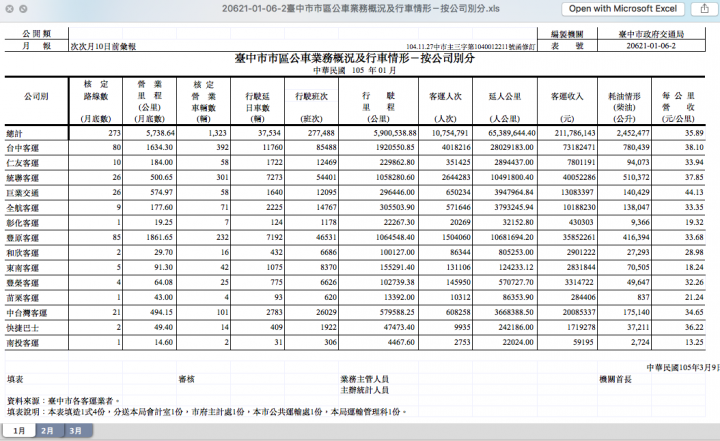720x441 pixels.
Task: Click the 填表說明 instructions line
Action: (207, 412)
